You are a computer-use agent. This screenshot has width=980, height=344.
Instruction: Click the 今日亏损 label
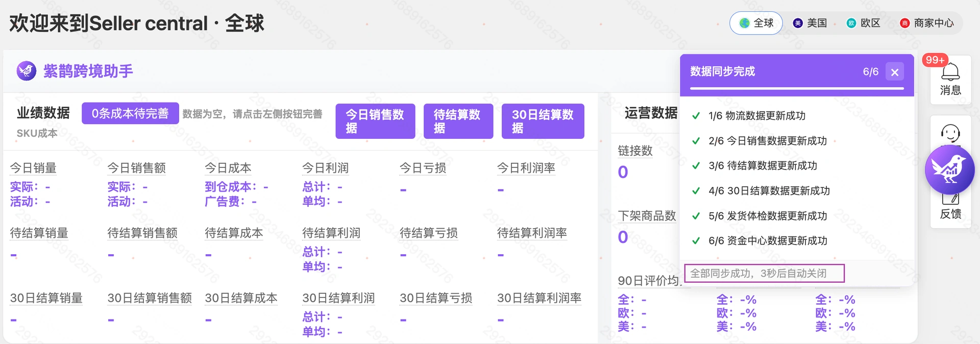(x=423, y=168)
